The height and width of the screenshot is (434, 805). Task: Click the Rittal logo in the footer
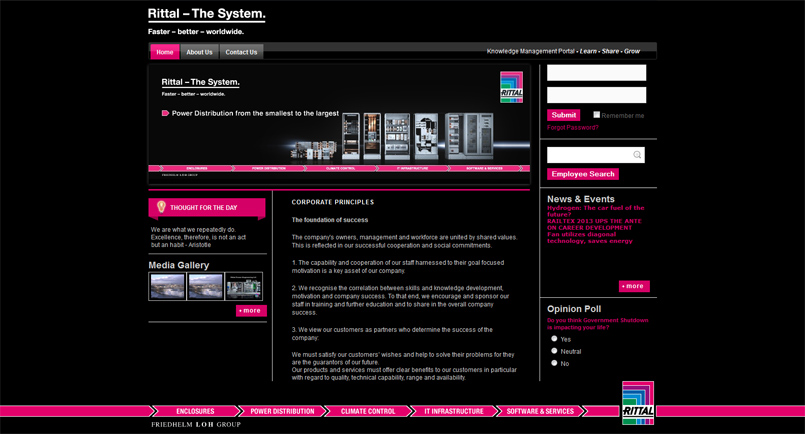pyautogui.click(x=638, y=403)
